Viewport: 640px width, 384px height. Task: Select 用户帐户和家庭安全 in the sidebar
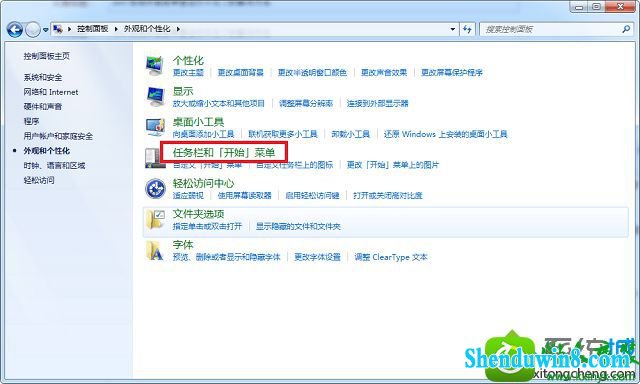tap(58, 136)
